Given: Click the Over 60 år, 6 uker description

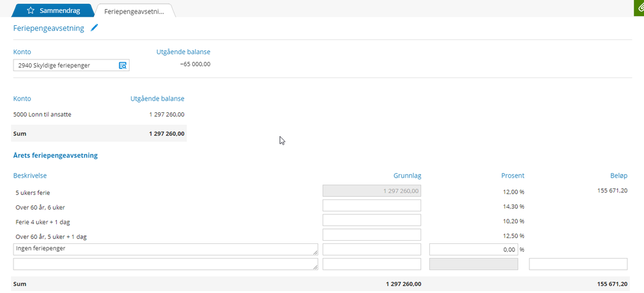Looking at the screenshot, I should click(40, 208).
